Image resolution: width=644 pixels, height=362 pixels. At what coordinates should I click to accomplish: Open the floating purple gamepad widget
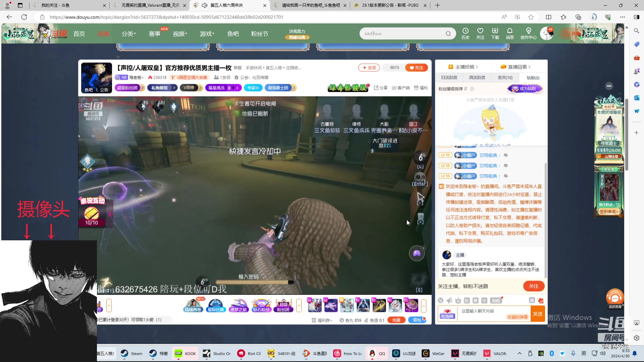tap(417, 253)
